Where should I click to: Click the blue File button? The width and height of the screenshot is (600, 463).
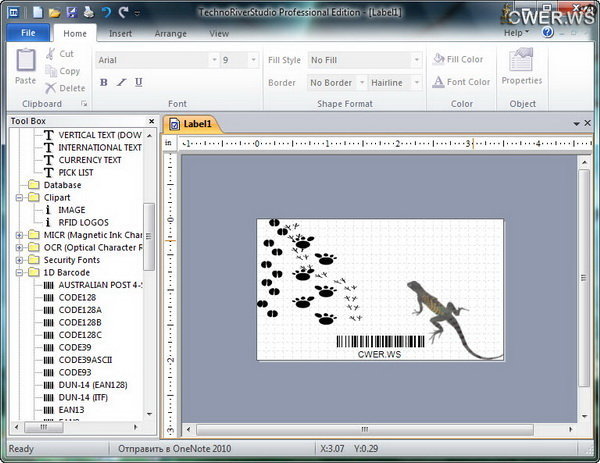click(28, 33)
